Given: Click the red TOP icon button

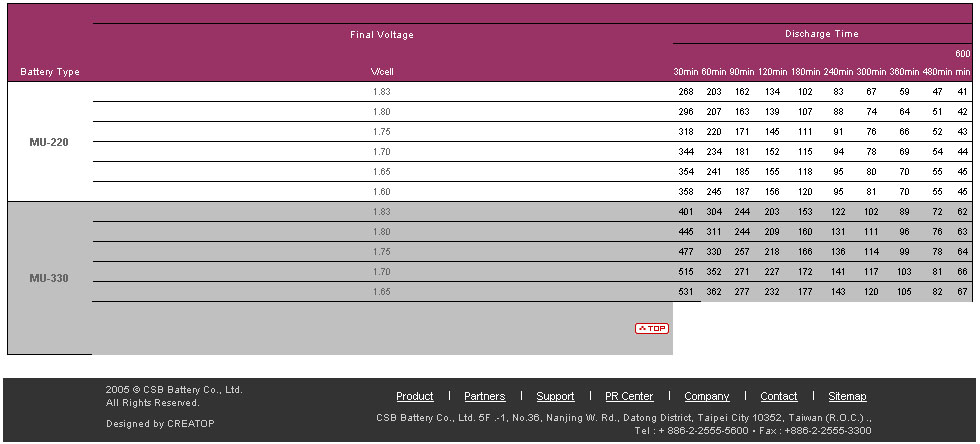Looking at the screenshot, I should tap(652, 328).
